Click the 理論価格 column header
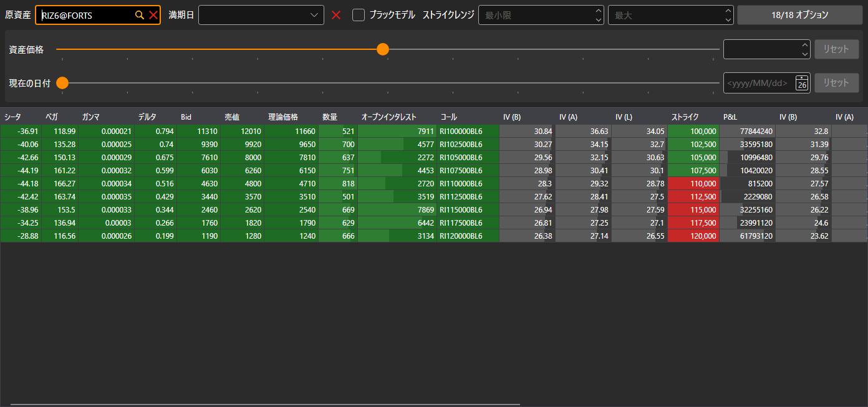Image resolution: width=868 pixels, height=407 pixels. 291,117
